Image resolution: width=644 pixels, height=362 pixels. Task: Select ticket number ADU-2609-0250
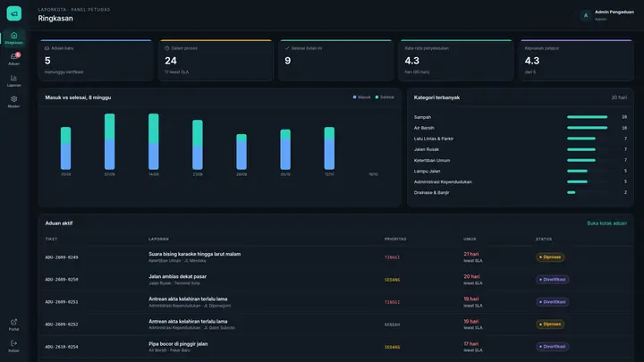[62, 280]
